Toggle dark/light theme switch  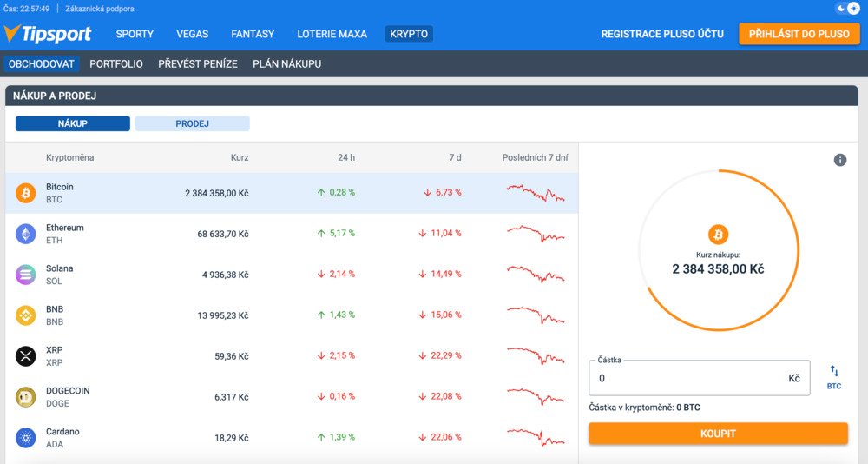[847, 8]
